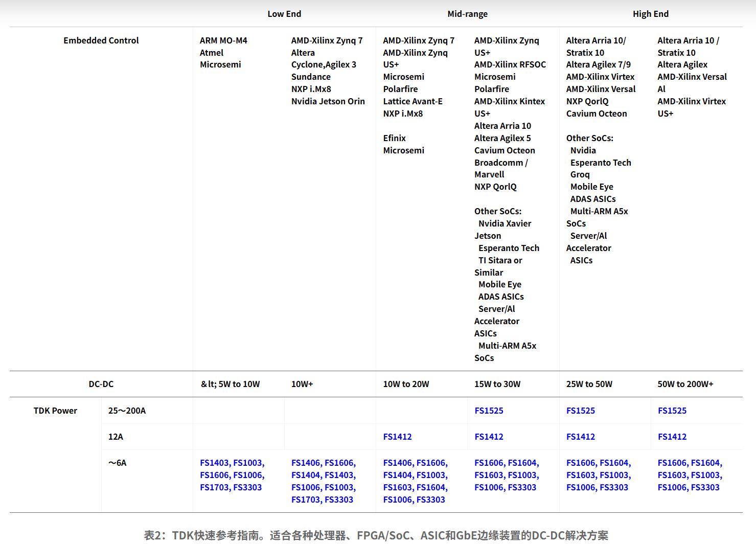756x544 pixels.
Task: Click FS1006 link in 5W to 10W column
Action: click(x=248, y=475)
